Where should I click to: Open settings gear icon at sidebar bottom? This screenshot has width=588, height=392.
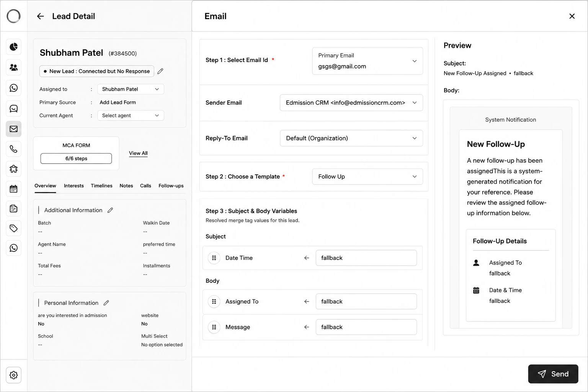tap(13, 375)
